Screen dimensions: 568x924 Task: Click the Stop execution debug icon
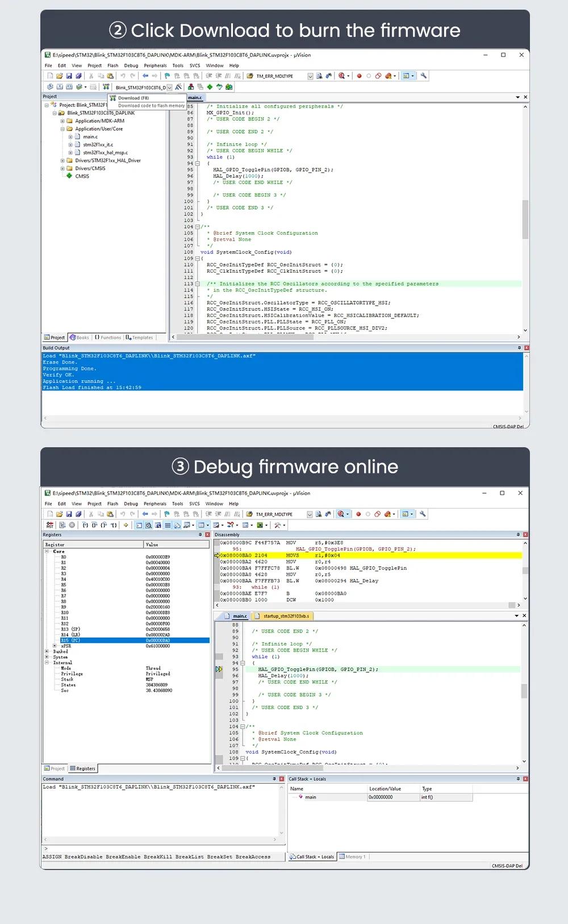[x=72, y=525]
